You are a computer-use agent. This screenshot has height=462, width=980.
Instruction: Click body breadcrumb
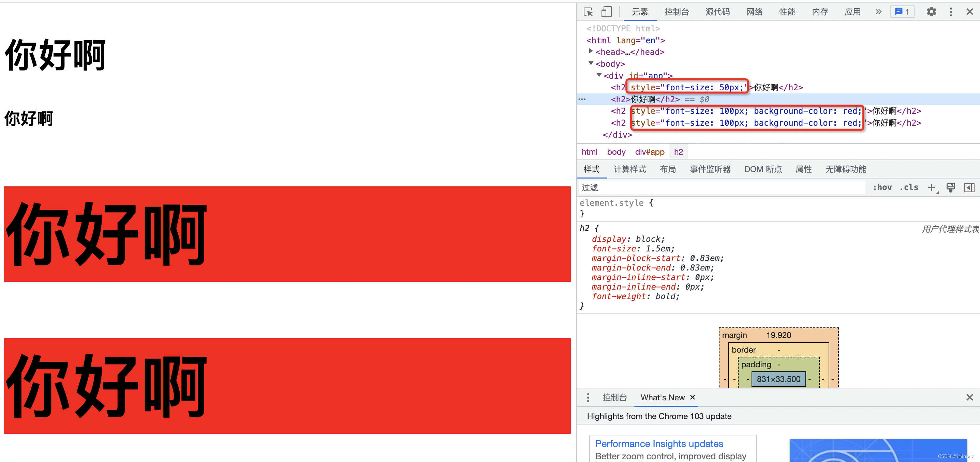pos(616,152)
